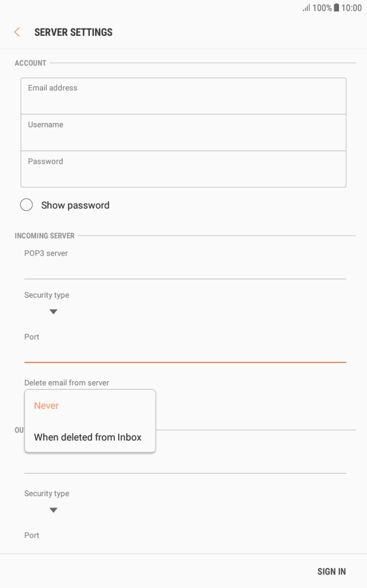Screen dimensions: 367x588
Task: Click the outgoing Security type dropdown arrow
Action: point(53,510)
